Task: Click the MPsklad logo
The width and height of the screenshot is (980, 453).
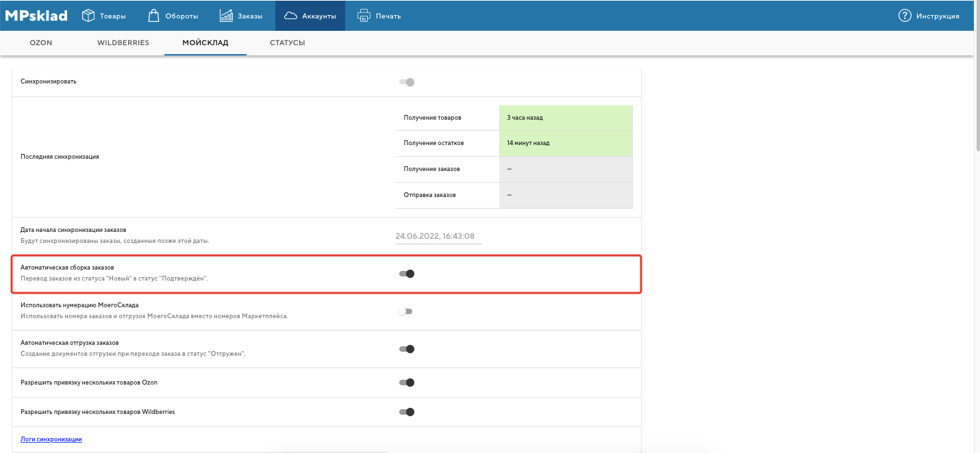Action: tap(36, 15)
